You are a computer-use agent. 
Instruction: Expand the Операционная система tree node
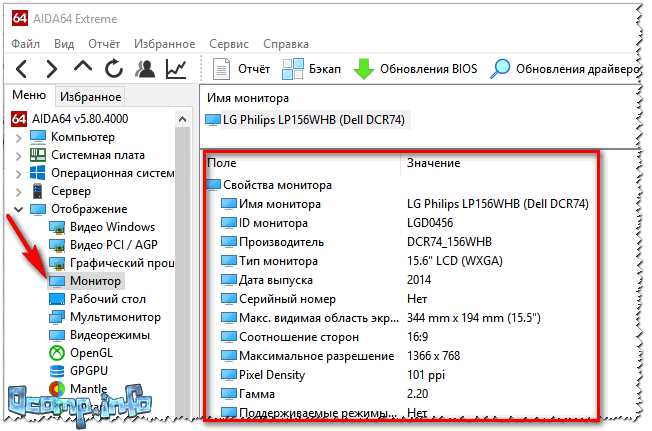(18, 174)
